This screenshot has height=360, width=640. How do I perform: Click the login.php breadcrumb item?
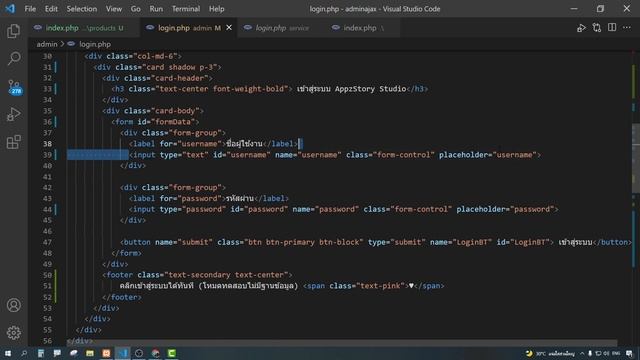(x=95, y=44)
